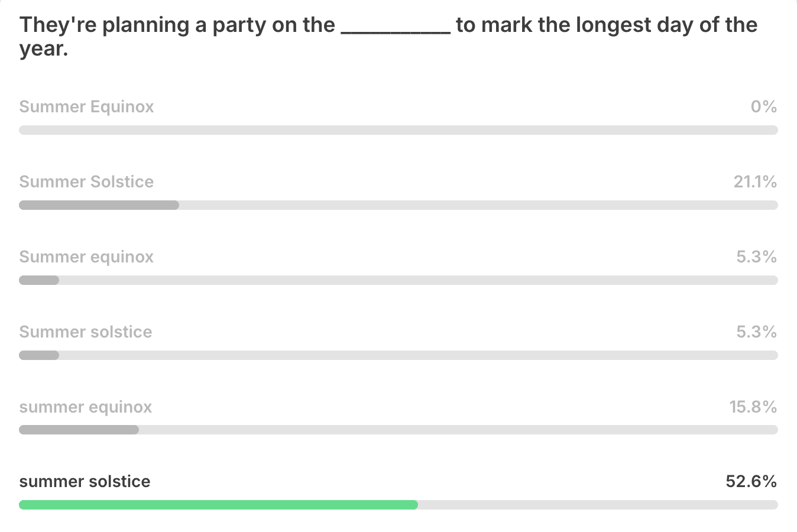Click the gray filled bar for 15.8% result
Image resolution: width=797 pixels, height=532 pixels.
(79, 430)
